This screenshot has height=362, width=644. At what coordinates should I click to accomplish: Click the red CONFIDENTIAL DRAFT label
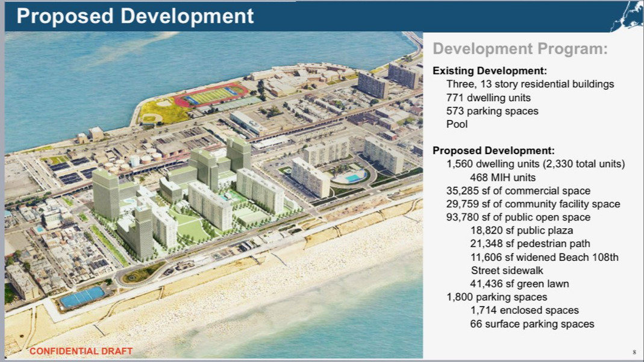[x=81, y=351]
